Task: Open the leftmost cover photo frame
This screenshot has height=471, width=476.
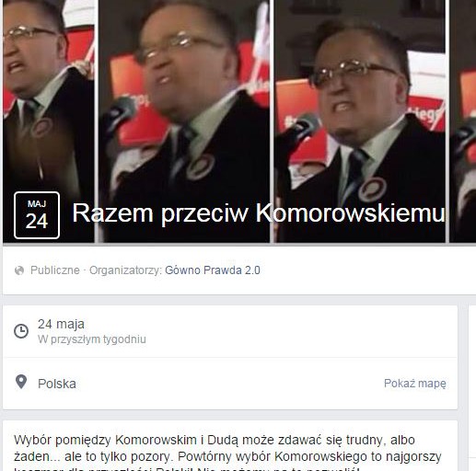Action: [49, 121]
